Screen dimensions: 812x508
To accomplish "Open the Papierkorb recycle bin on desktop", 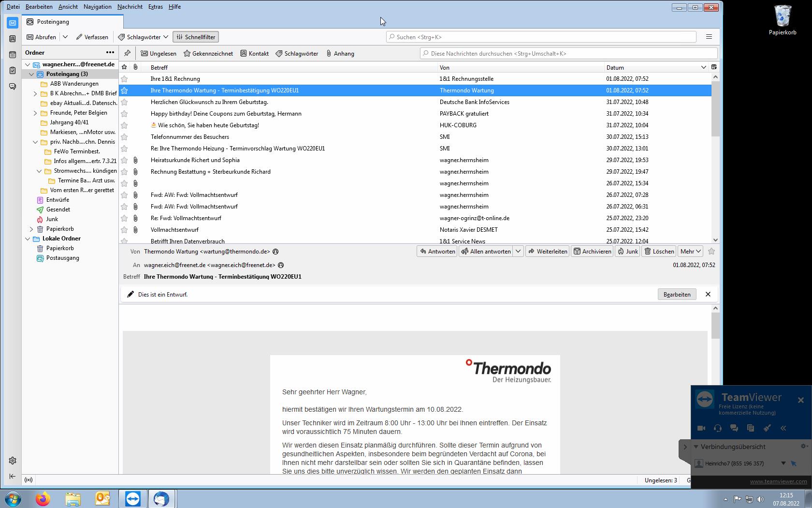I will [x=783, y=20].
